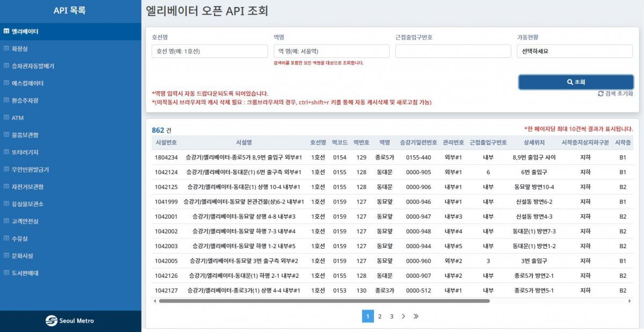The height and width of the screenshot is (332, 644).
Task: Click the grid icon beside 수유실
Action: tap(6, 238)
